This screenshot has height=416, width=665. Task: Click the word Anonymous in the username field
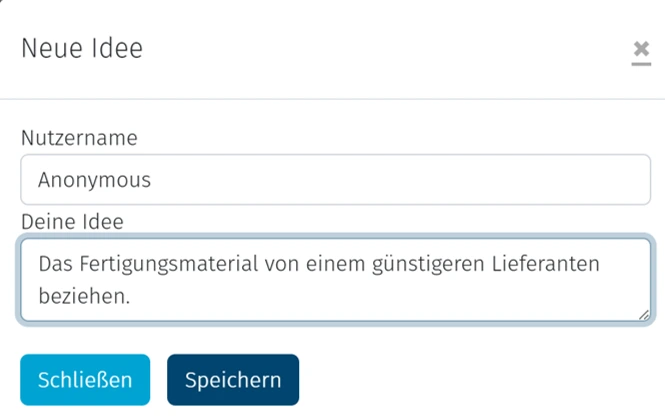click(x=95, y=180)
